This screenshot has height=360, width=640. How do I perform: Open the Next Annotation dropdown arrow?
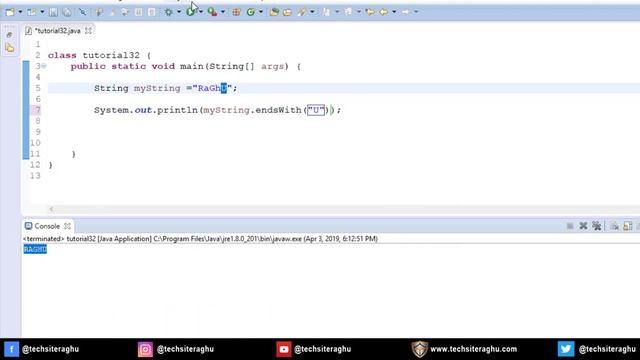[x=337, y=12]
